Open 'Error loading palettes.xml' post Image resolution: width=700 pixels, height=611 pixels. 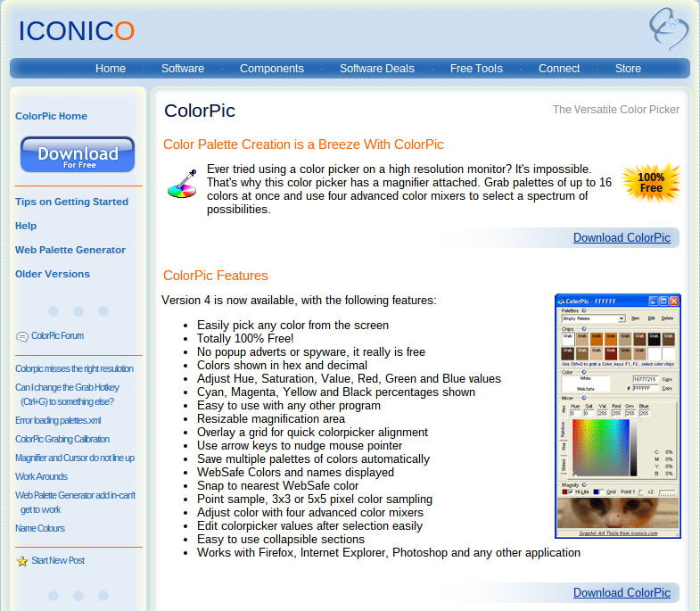coord(58,421)
